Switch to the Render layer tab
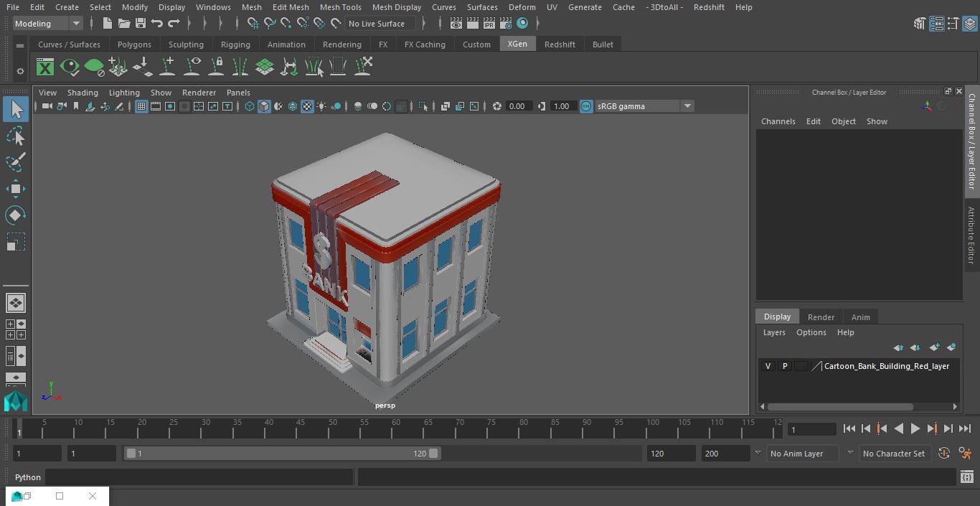The height and width of the screenshot is (506, 980). click(821, 317)
